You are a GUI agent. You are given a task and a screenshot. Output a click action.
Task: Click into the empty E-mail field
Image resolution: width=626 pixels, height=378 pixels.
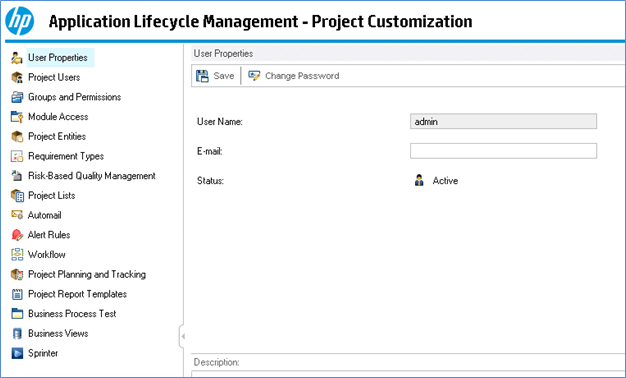tap(503, 151)
